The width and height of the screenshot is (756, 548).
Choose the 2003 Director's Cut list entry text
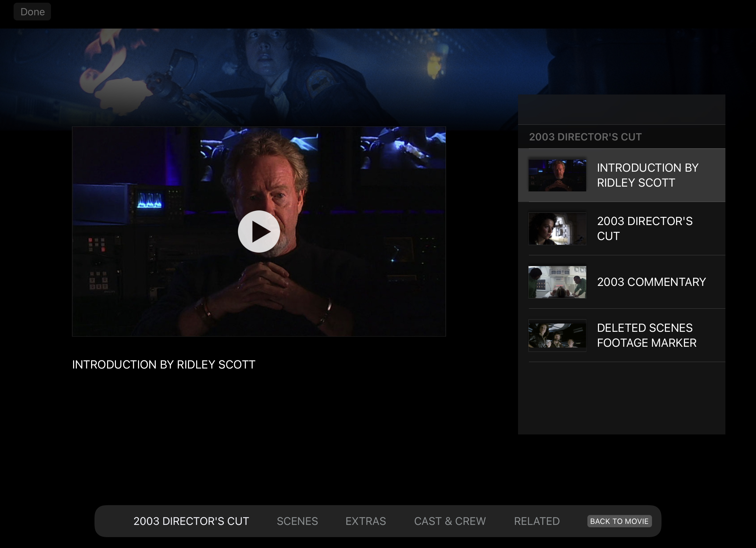(x=645, y=228)
